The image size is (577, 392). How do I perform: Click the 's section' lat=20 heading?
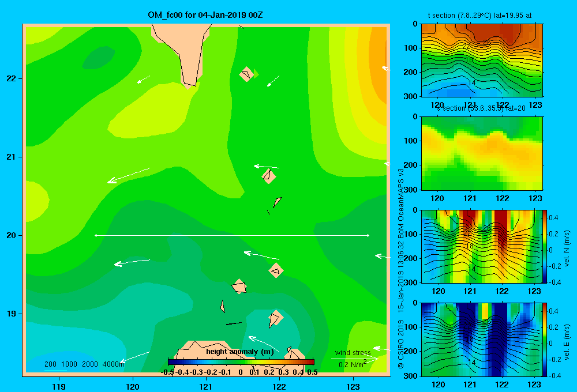(481, 108)
